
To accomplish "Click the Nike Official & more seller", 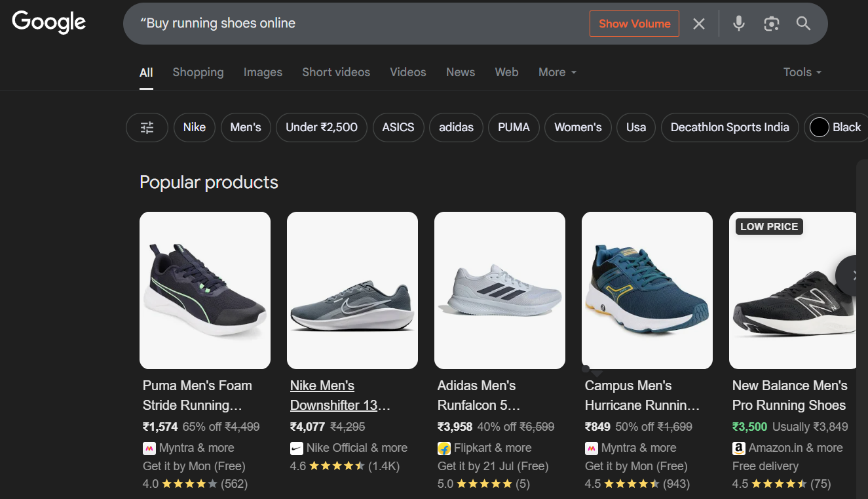I will point(357,448).
